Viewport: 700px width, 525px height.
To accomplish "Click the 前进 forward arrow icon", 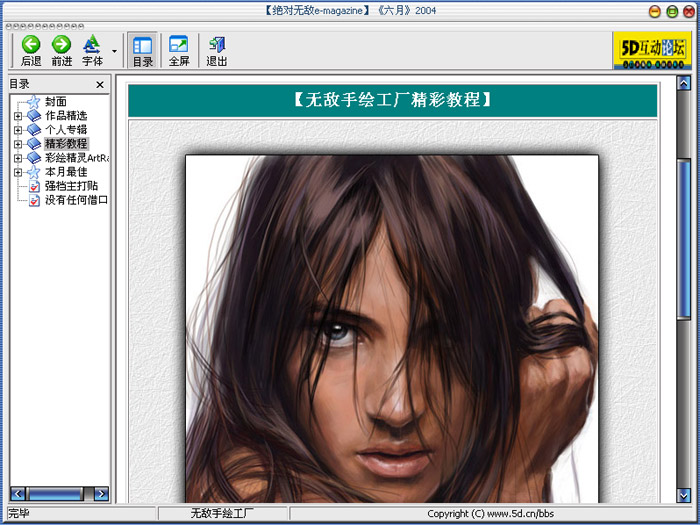I will [x=61, y=44].
